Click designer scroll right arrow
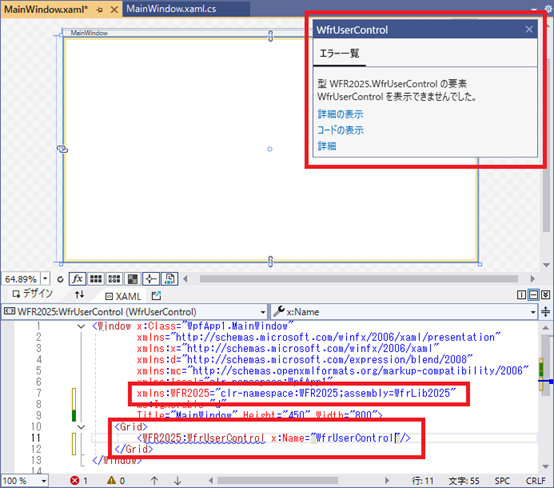The image size is (554, 488). [x=532, y=279]
